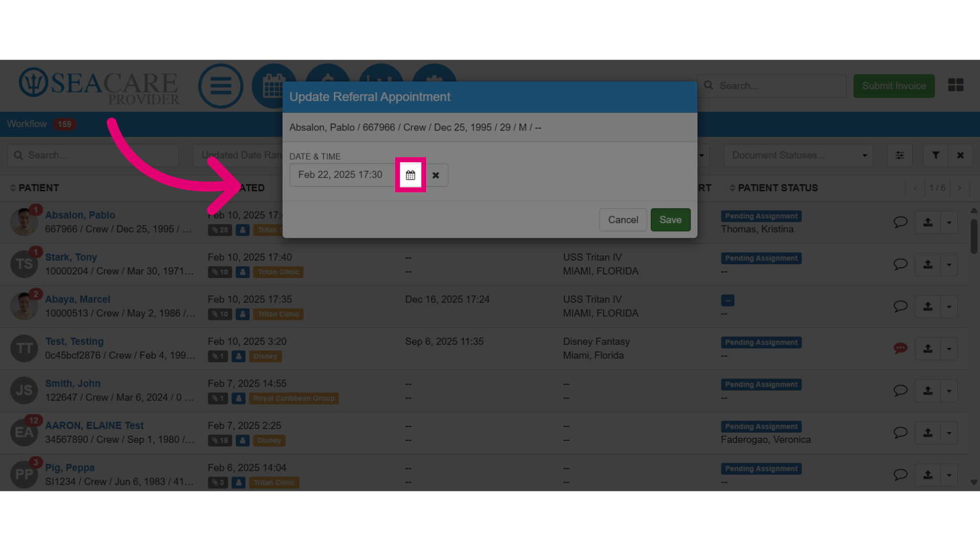Open Pig, Peppa patient link

point(69,467)
